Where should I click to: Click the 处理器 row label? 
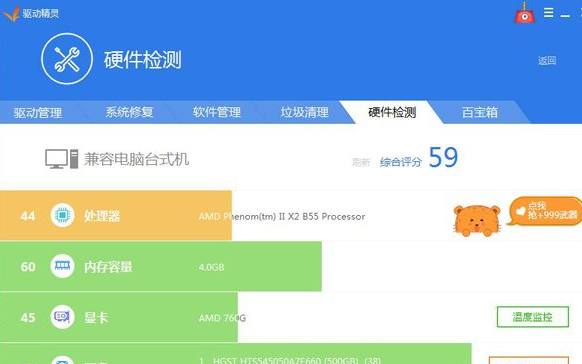coord(102,216)
